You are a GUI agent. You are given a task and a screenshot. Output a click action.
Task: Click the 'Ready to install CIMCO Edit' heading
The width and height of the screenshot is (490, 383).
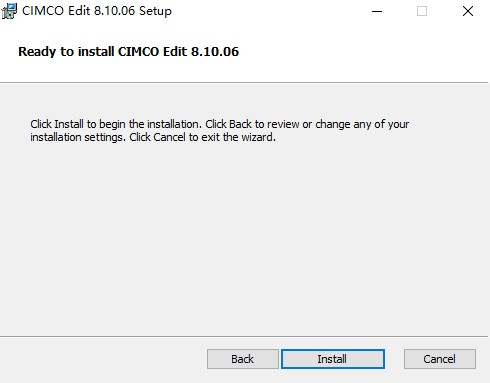tap(128, 52)
